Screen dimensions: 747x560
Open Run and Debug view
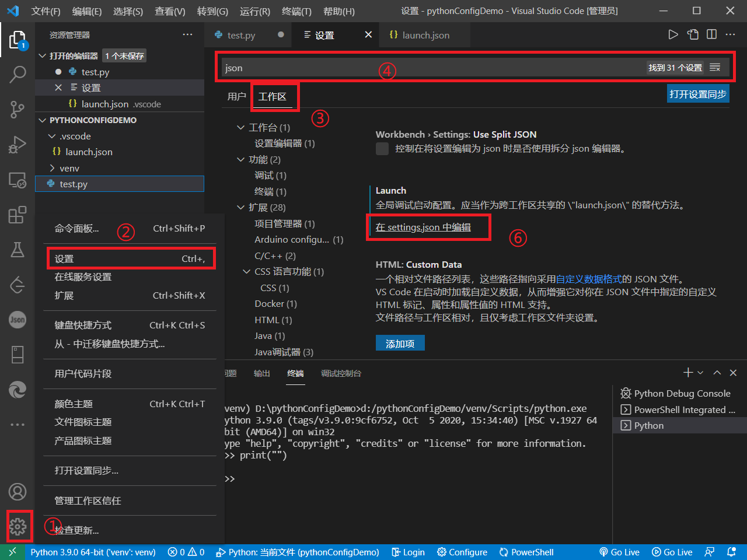(x=18, y=145)
